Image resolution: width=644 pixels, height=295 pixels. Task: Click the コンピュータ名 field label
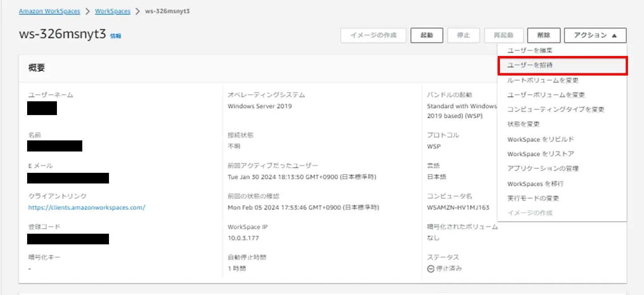tap(450, 196)
